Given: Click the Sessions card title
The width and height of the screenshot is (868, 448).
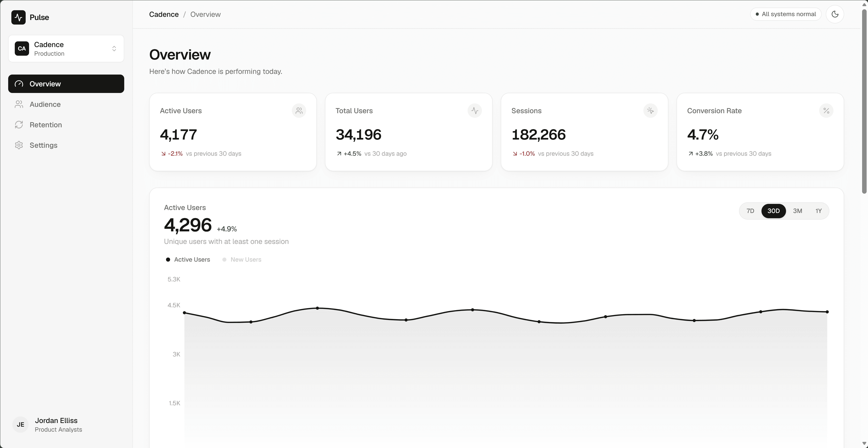Looking at the screenshot, I should [x=526, y=111].
